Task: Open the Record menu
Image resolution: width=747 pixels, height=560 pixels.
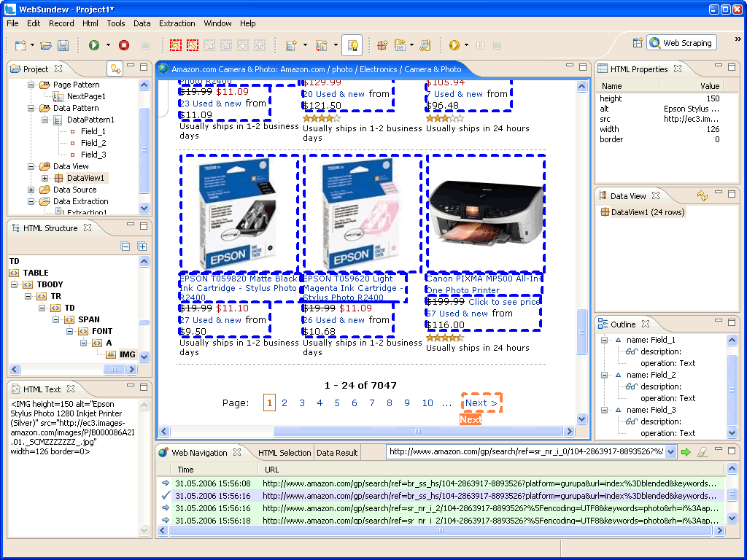Action: 61,23
